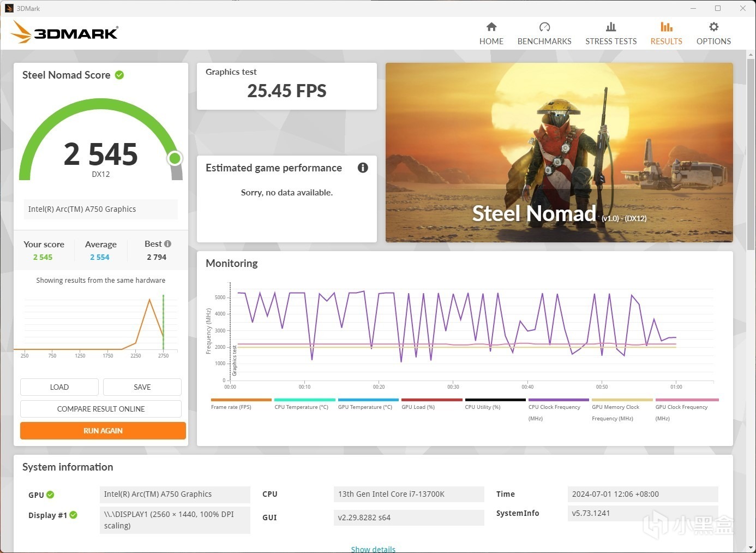Click COMPARE RESULT ONLINE
This screenshot has width=756, height=553.
coord(101,409)
